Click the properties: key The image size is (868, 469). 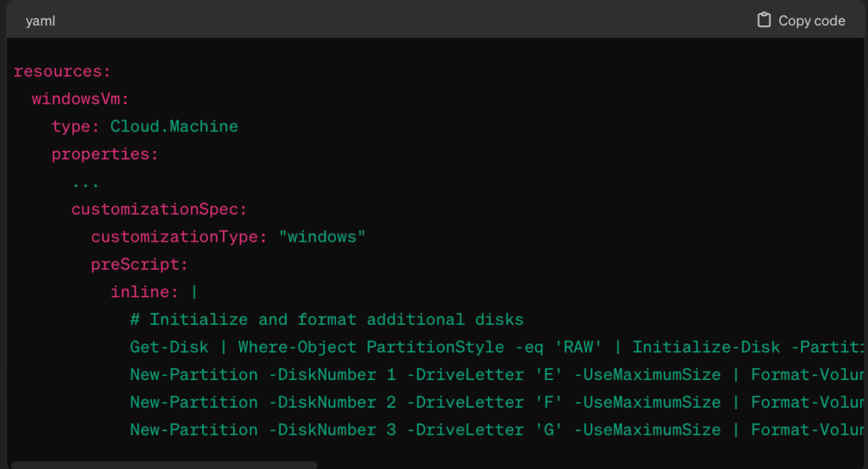[x=105, y=154]
